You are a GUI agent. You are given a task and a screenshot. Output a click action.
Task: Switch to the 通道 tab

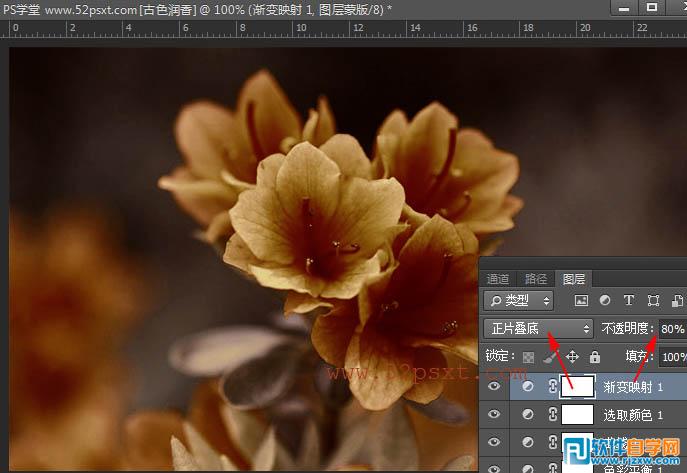[x=497, y=278]
